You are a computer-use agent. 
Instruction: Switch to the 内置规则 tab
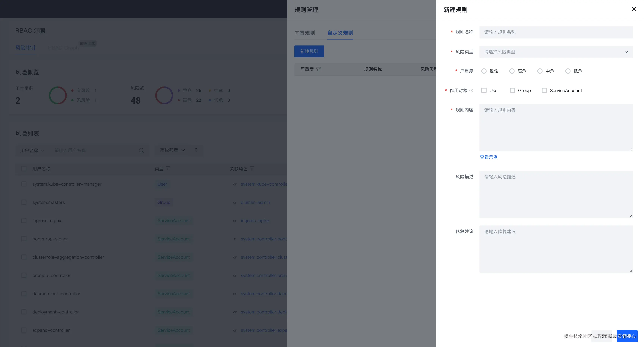tap(304, 33)
